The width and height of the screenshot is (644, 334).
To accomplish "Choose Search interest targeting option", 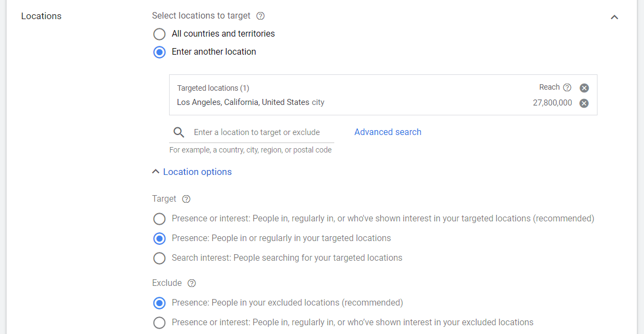I will click(159, 258).
